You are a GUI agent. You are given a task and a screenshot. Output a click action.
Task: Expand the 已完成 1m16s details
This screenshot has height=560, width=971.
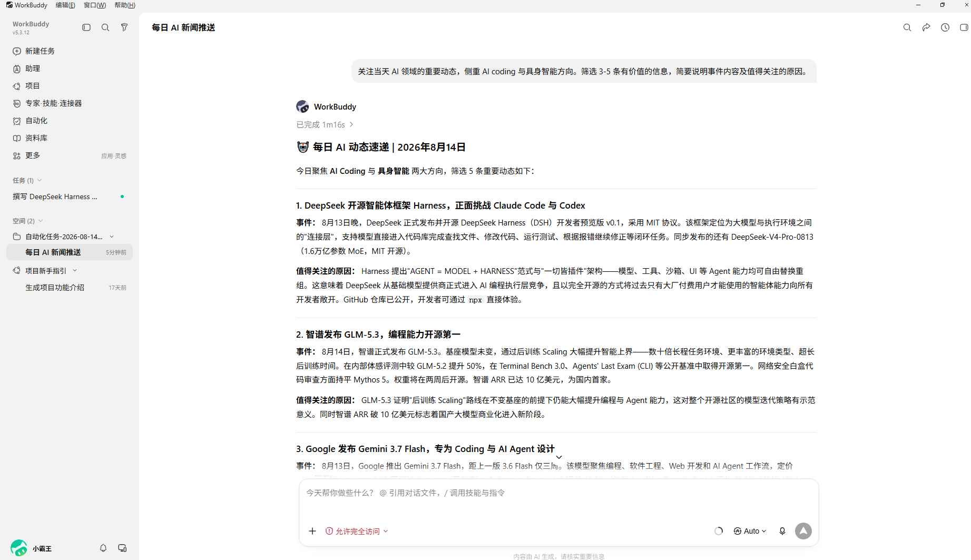[325, 125]
